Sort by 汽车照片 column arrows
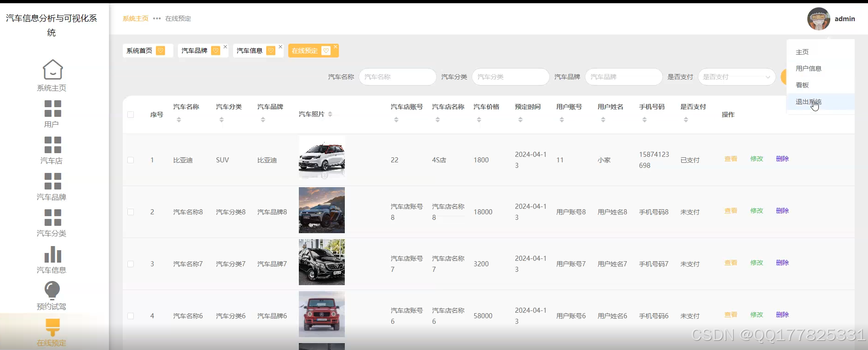The height and width of the screenshot is (350, 868). (x=330, y=114)
